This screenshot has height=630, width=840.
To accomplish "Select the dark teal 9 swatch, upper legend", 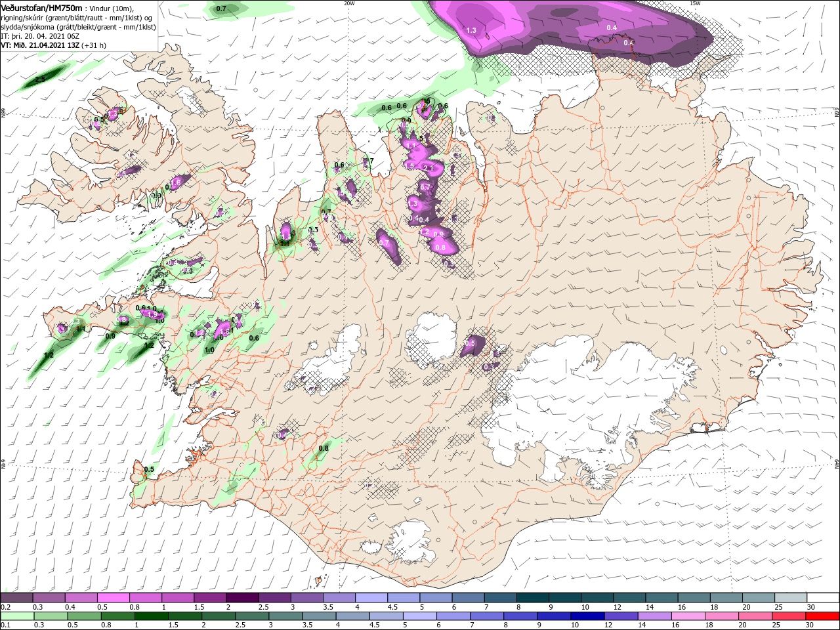I will click(565, 597).
